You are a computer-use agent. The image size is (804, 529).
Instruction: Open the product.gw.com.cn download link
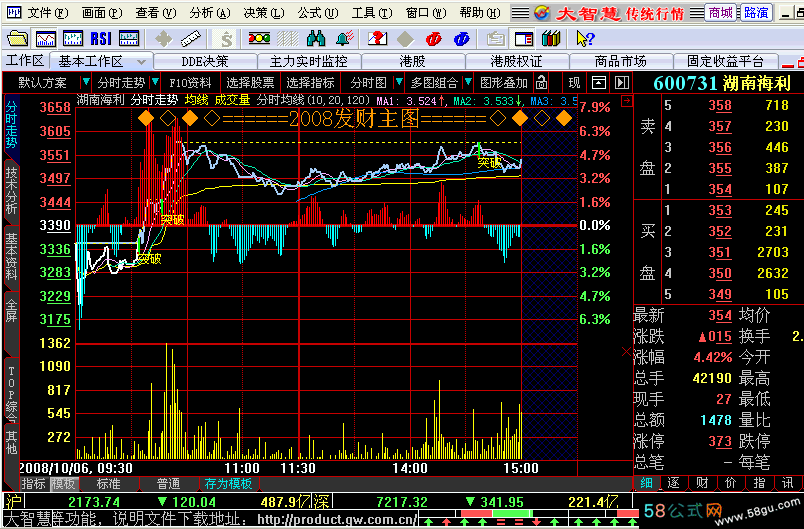[337, 519]
